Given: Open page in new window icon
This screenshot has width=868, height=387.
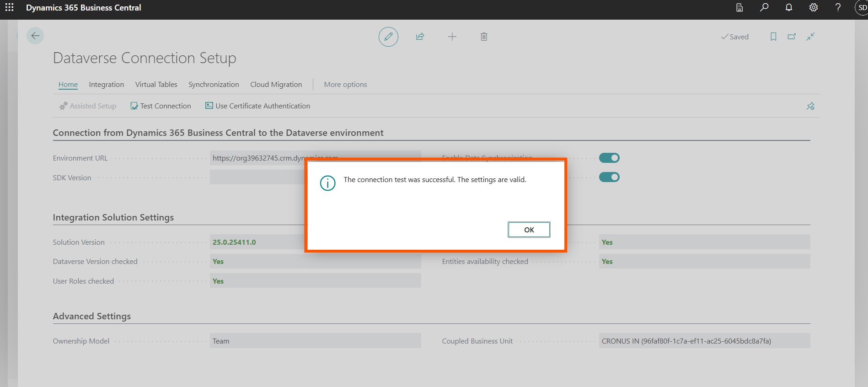Looking at the screenshot, I should 792,37.
